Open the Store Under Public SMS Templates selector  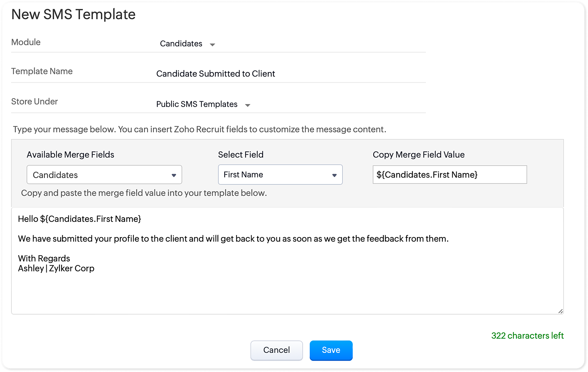point(197,104)
